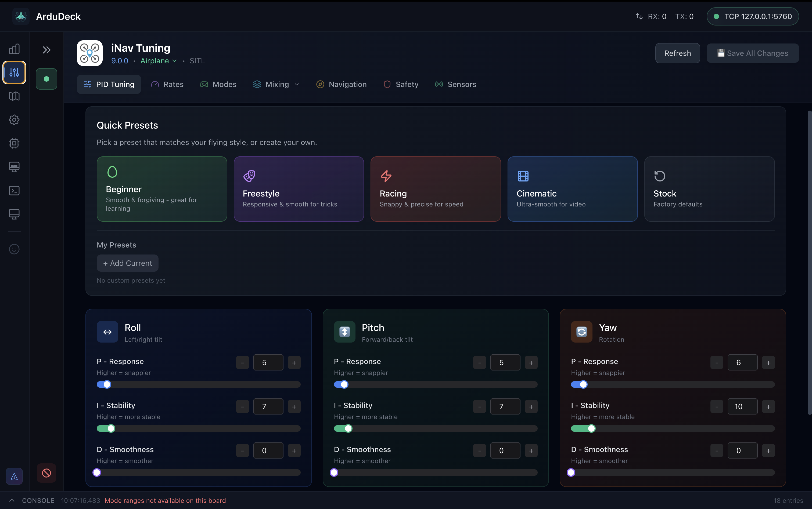Viewport: 812px width, 509px height.
Task: Click the Pitch I-Stability slider track
Action: tap(436, 428)
